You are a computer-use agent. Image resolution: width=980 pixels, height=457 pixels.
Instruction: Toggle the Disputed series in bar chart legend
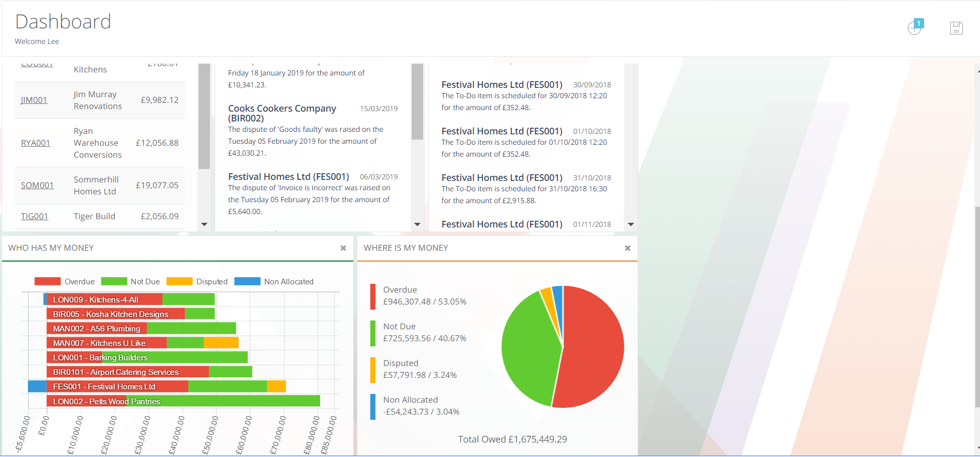tap(197, 281)
